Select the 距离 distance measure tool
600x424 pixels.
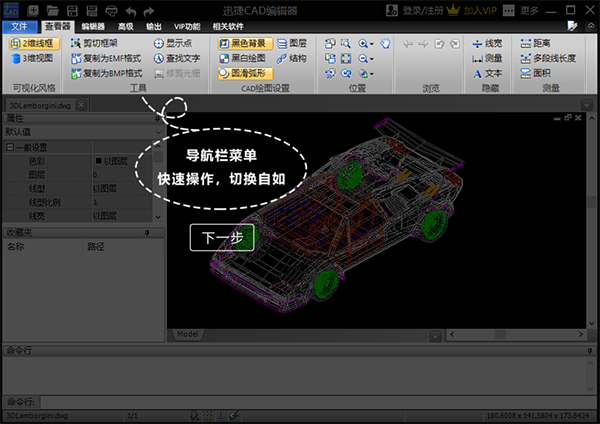pyautogui.click(x=535, y=43)
